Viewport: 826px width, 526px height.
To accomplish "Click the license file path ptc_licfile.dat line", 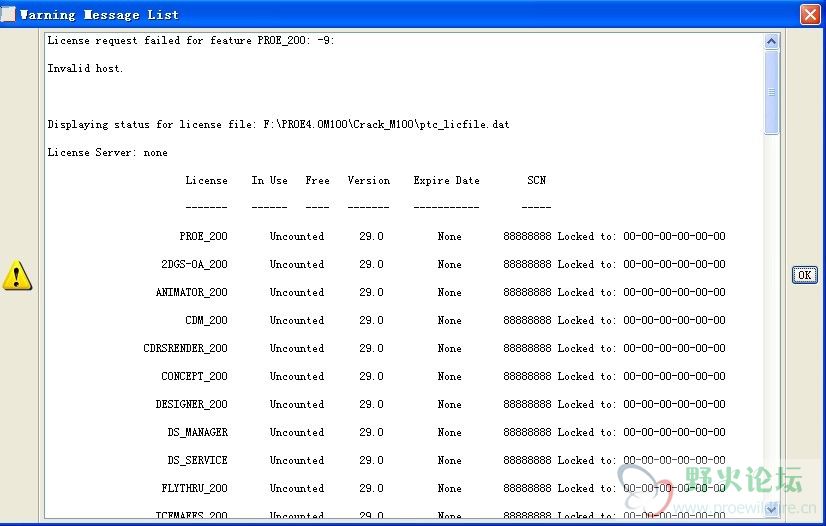I will click(278, 125).
